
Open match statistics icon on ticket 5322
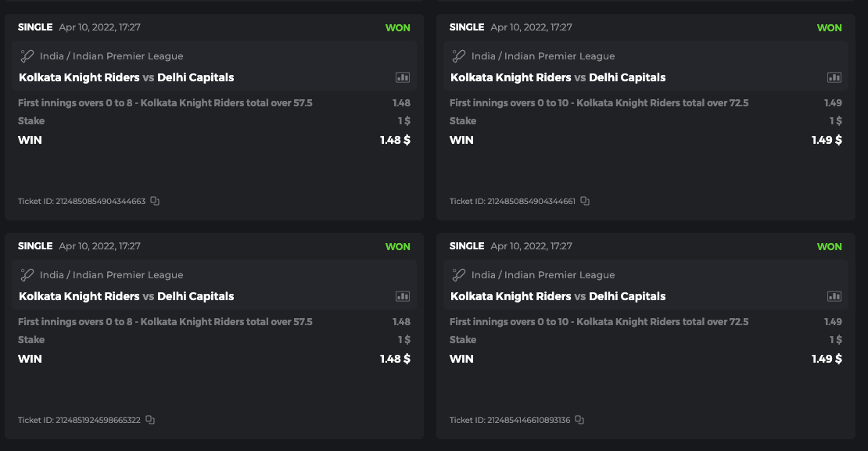click(x=403, y=296)
